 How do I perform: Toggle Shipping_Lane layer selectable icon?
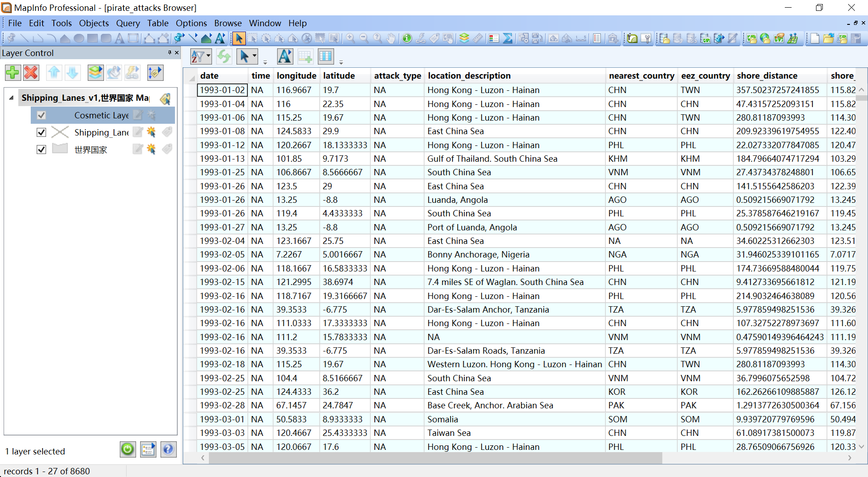pos(151,132)
